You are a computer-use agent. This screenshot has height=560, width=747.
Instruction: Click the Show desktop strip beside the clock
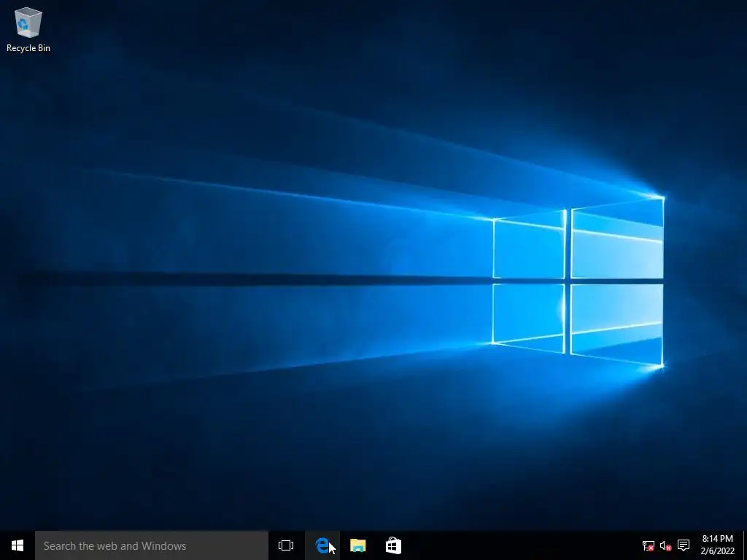click(x=745, y=545)
